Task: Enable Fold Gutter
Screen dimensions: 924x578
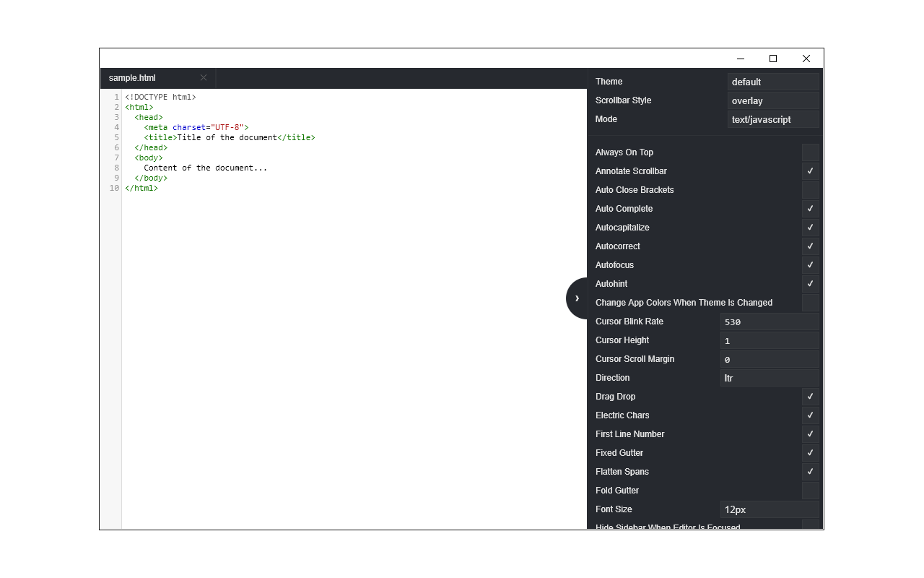Action: (810, 490)
